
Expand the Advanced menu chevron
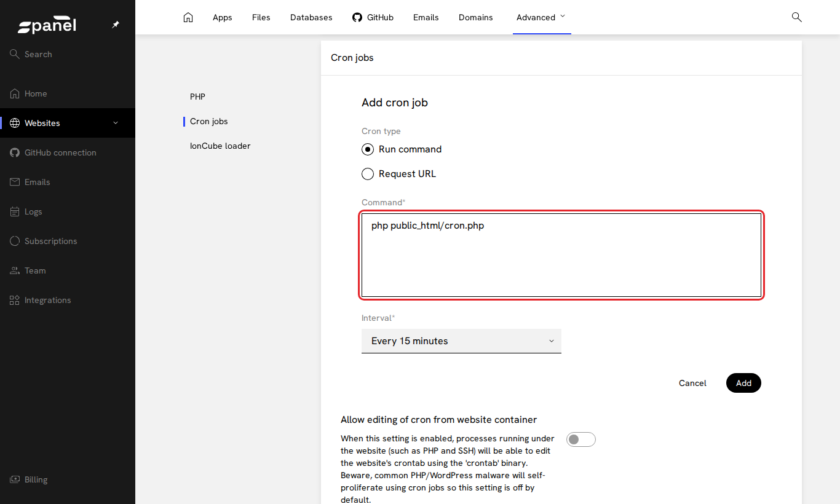pyautogui.click(x=563, y=17)
